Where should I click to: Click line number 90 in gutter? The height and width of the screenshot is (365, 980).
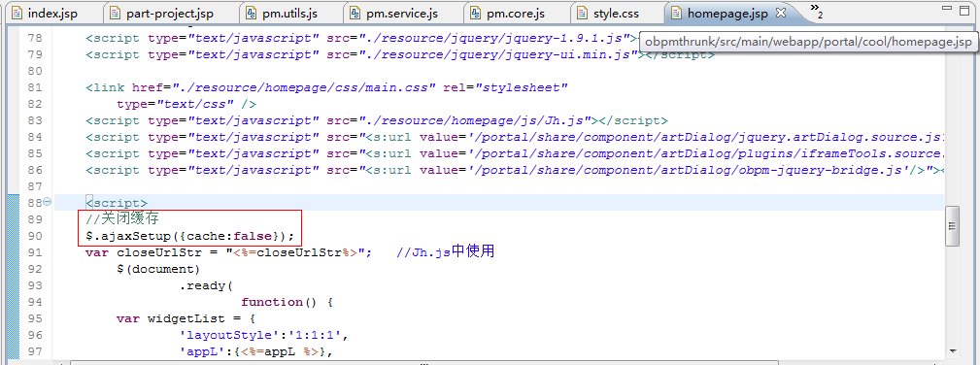point(35,236)
